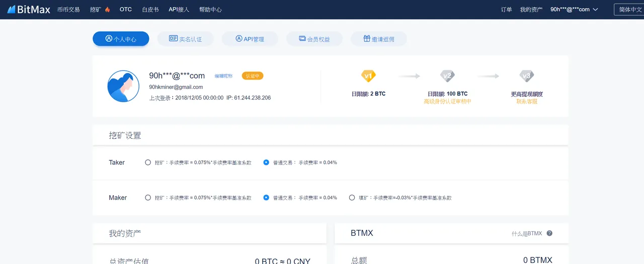Open 帮助中心 in the top navigation
Screen dimensions: 644x264
(x=210, y=10)
